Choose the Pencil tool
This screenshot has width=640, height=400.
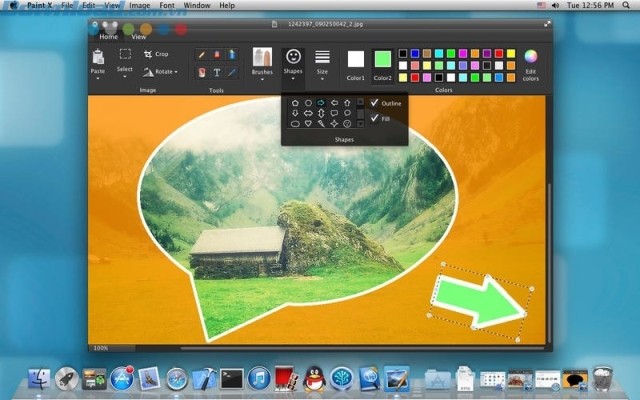tap(203, 54)
